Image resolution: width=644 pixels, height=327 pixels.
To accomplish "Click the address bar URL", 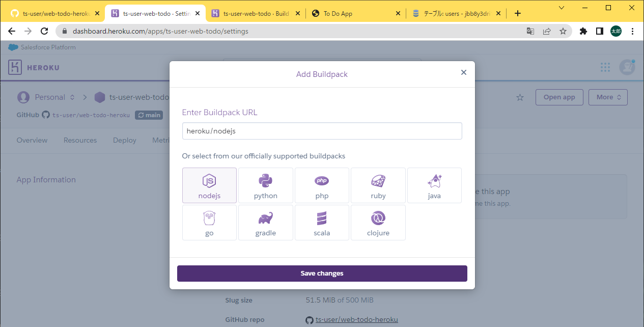I will (x=160, y=31).
